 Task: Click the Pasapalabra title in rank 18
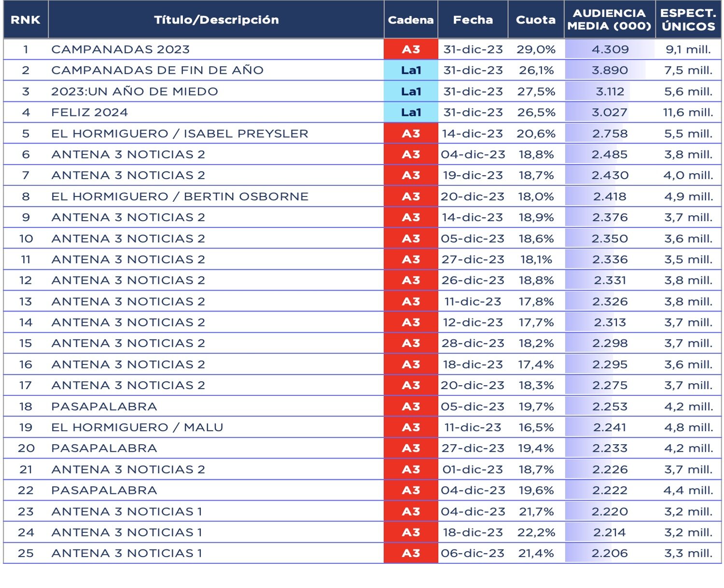click(104, 406)
